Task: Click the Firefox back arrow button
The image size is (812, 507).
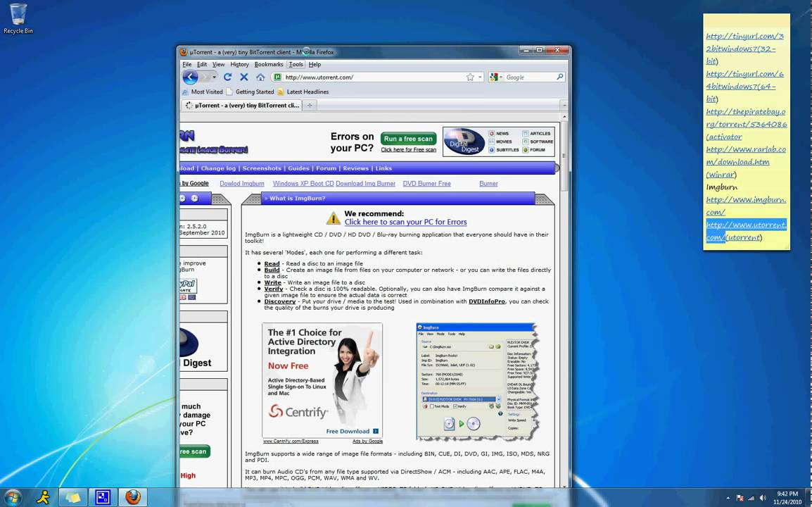Action: [190, 77]
